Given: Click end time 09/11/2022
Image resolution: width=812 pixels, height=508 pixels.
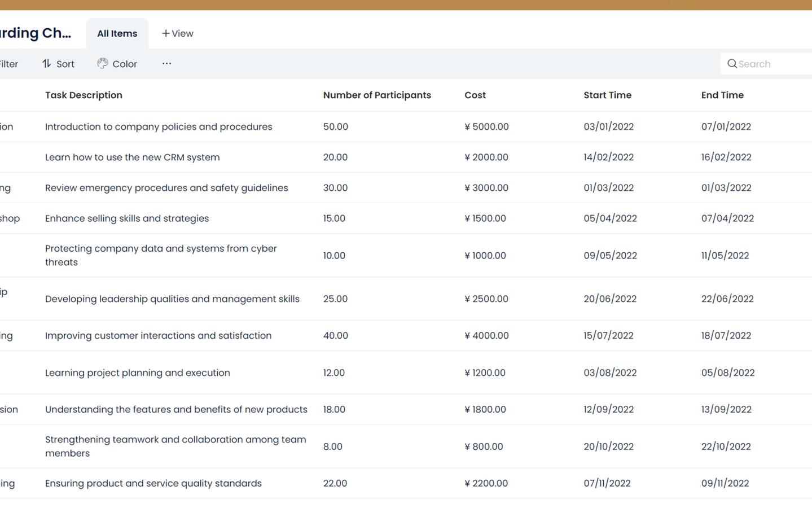Looking at the screenshot, I should click(725, 483).
